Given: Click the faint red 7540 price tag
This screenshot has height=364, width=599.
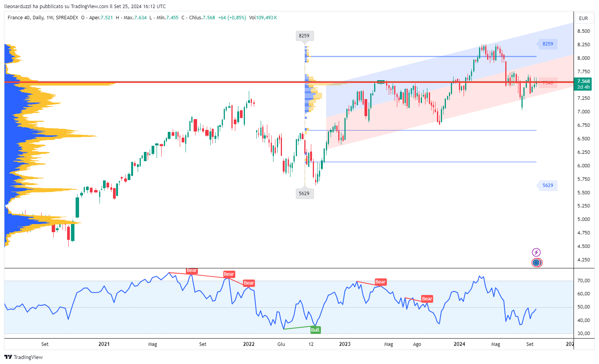Looking at the screenshot, I should tap(548, 83).
